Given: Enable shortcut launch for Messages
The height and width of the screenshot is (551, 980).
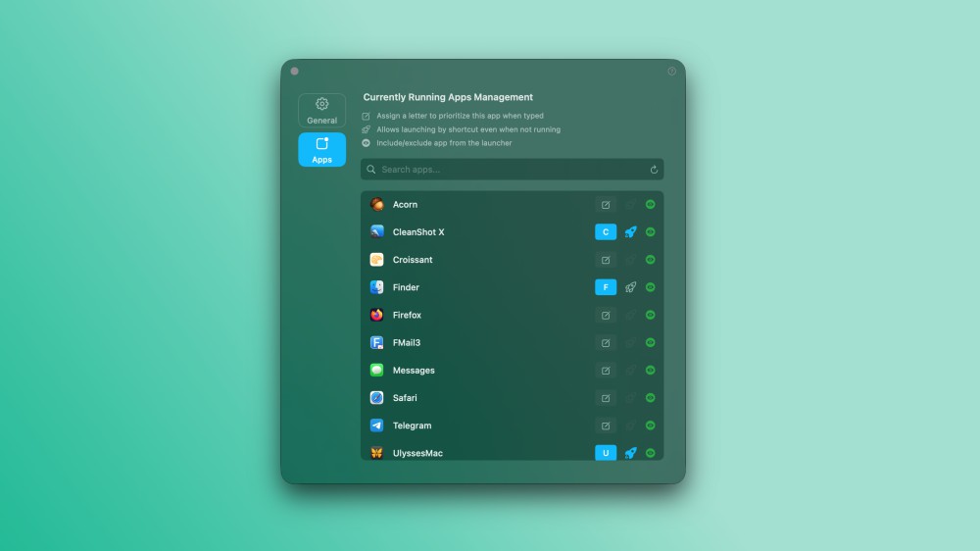Looking at the screenshot, I should click(630, 371).
